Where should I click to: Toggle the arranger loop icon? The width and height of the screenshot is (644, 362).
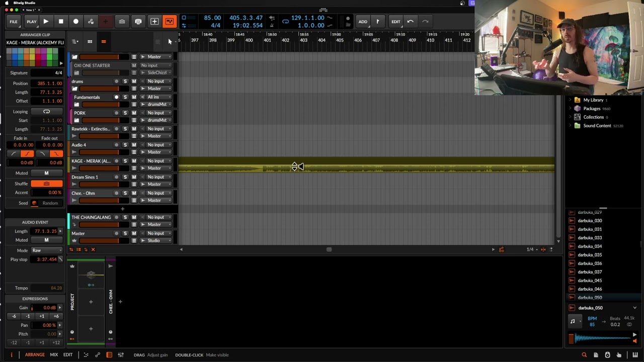285,21
